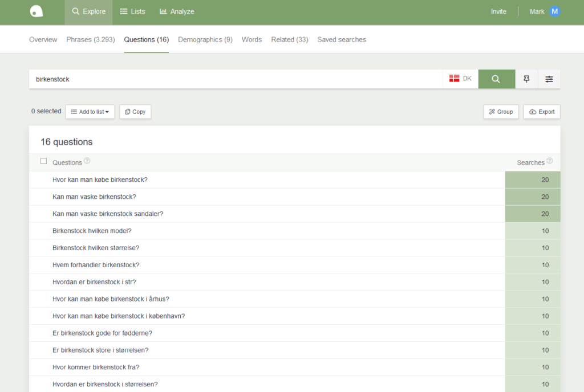
Task: Open the Analyze section
Action: point(177,11)
